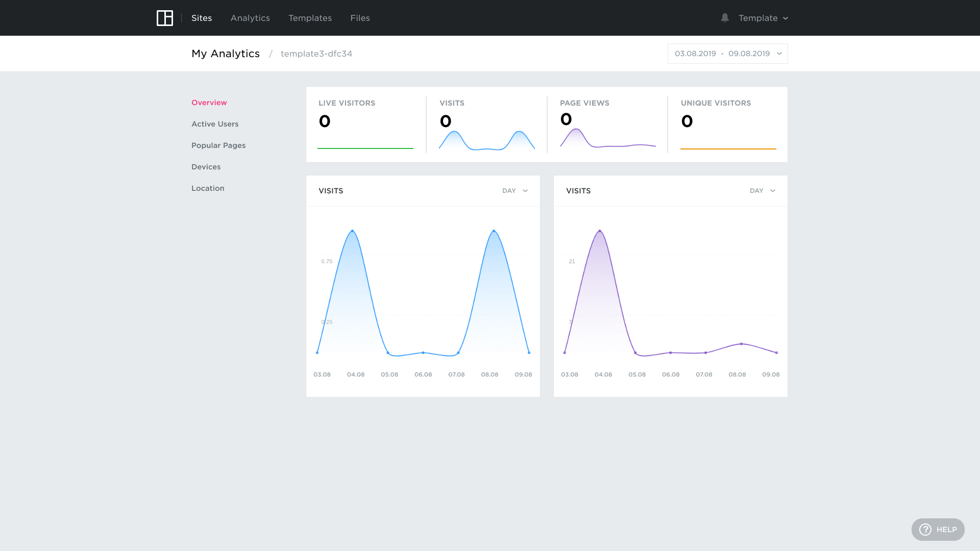This screenshot has height=551, width=980.
Task: Go to Popular Pages section
Action: [x=218, y=145]
